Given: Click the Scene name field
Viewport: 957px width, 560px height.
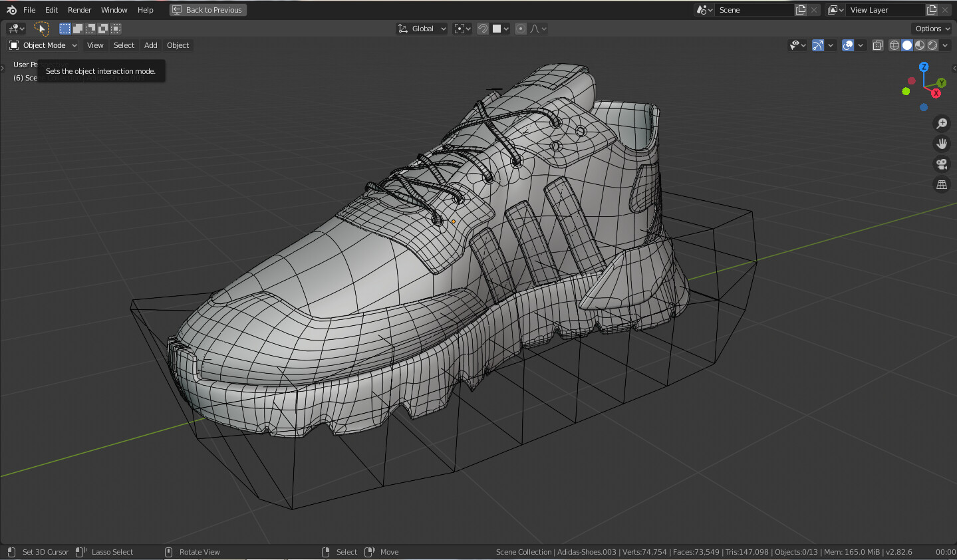Looking at the screenshot, I should [755, 10].
